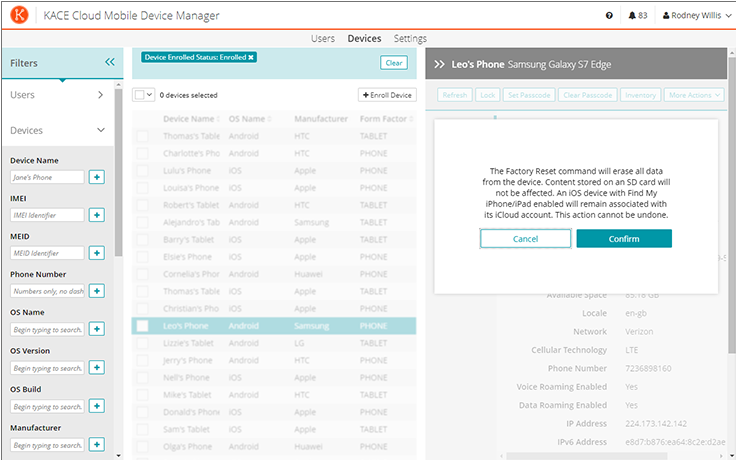This screenshot has width=736, height=460.
Task: Collapse the Filters panel with double chevron
Action: (110, 62)
